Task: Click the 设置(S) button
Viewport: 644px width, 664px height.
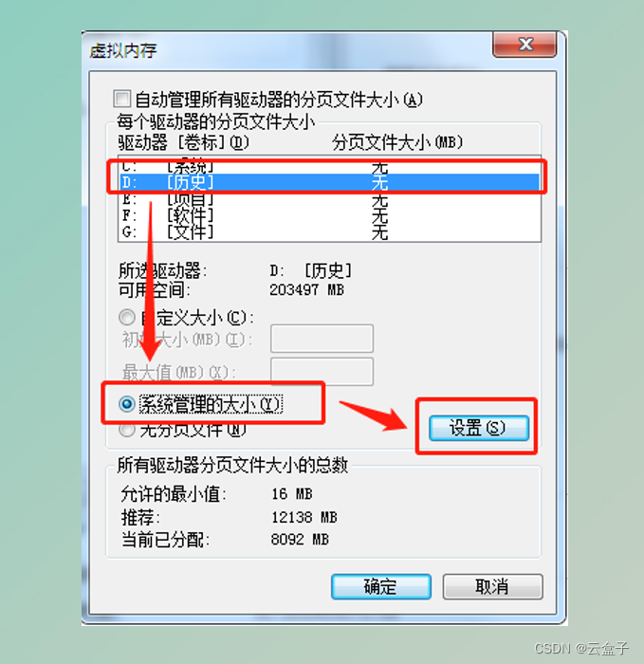Action: coord(478,428)
